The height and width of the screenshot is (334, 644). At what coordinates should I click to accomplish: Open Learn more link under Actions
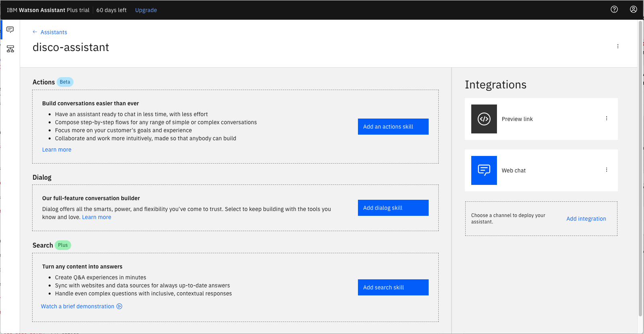[57, 150]
